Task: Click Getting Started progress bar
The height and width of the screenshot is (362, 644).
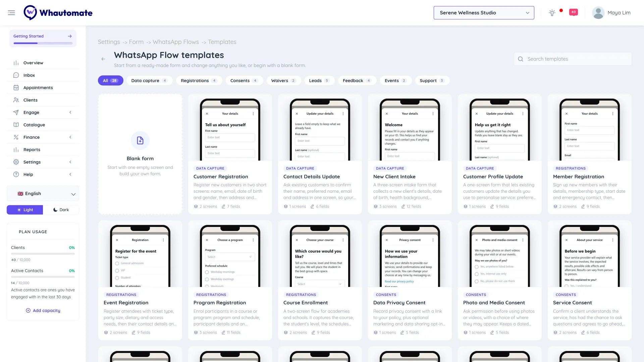Action: (43, 43)
